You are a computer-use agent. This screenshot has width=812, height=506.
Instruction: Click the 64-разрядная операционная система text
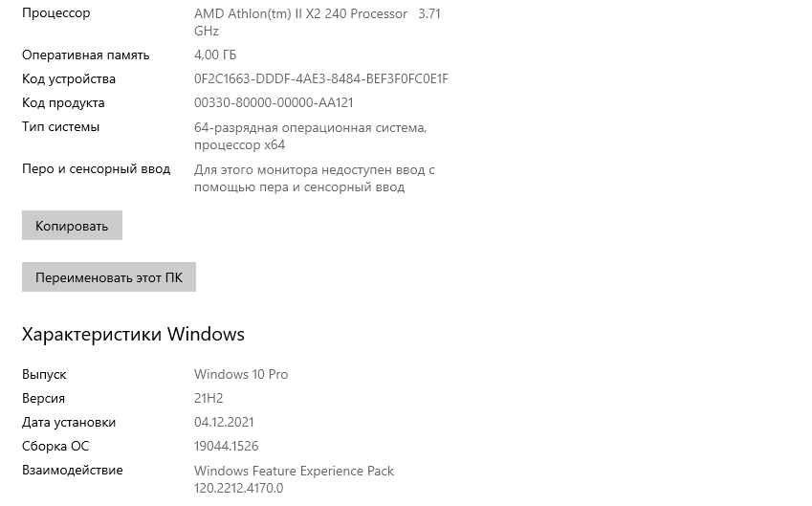310,128
